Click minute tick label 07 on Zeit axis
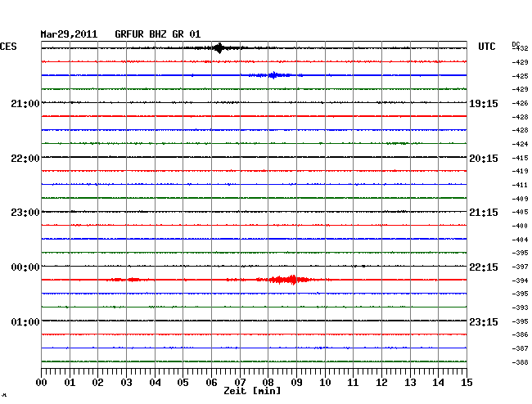 pyautogui.click(x=240, y=383)
